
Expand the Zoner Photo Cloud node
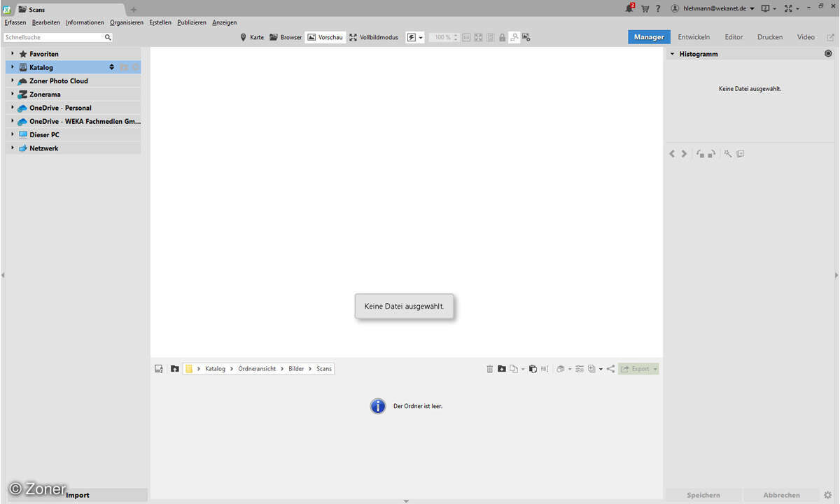[13, 80]
